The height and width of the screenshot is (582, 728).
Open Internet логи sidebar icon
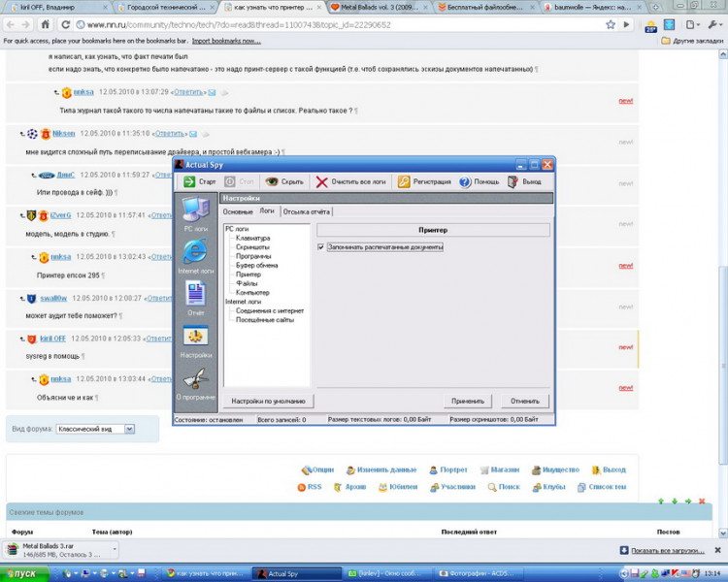click(195, 257)
